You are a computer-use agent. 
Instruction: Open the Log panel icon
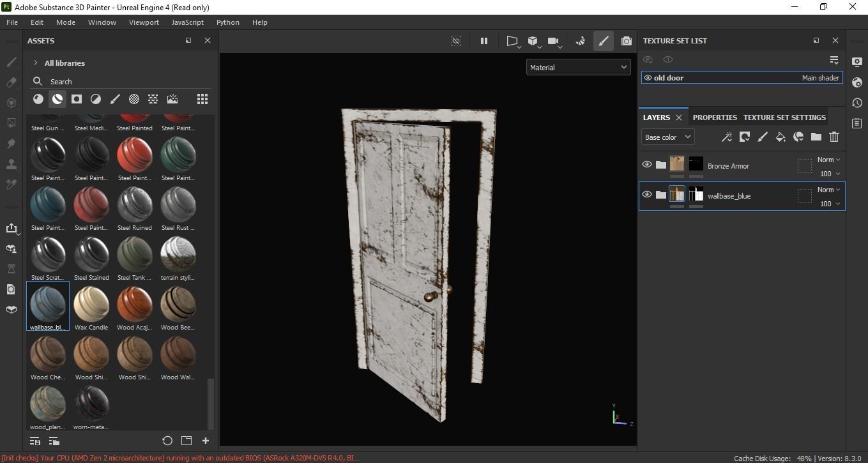pos(857,123)
